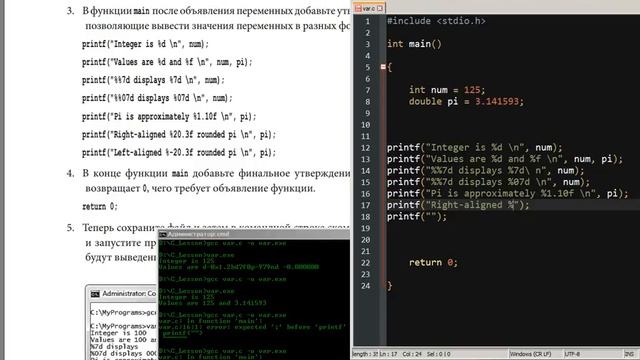Click editor line 15 containing %07d \n
The height and width of the screenshot is (360, 640).
click(x=489, y=182)
